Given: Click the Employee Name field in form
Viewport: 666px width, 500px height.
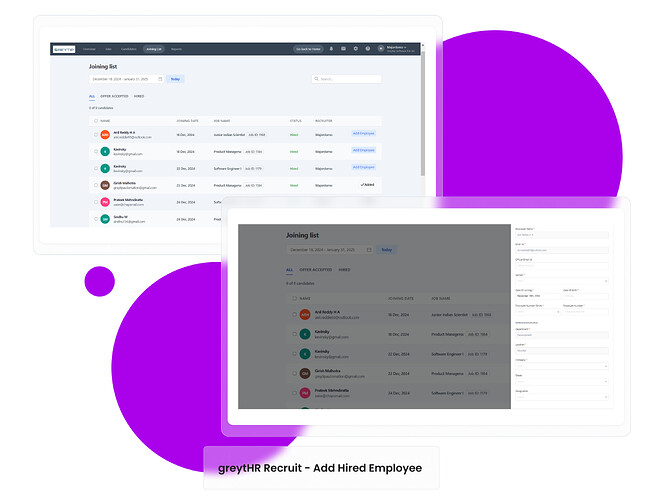Looking at the screenshot, I should tap(562, 234).
